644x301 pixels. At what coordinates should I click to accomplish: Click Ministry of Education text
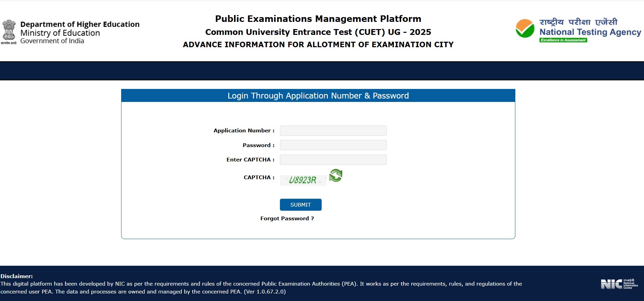[60, 33]
